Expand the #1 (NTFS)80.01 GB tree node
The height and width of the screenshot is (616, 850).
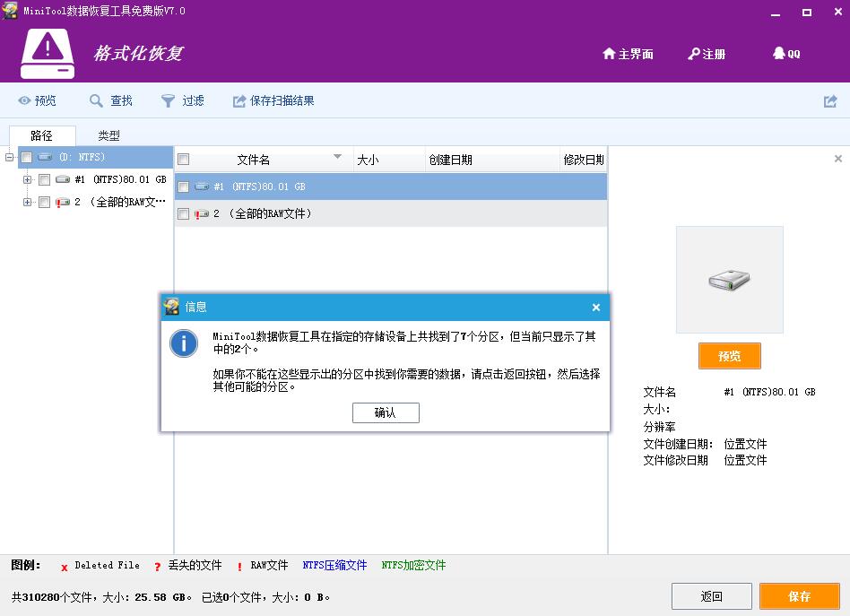tap(27, 179)
